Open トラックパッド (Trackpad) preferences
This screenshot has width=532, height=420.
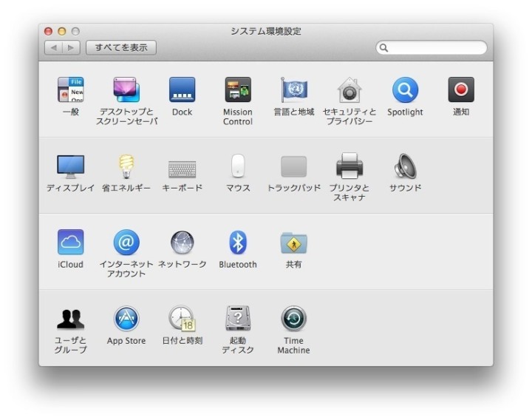coord(294,166)
